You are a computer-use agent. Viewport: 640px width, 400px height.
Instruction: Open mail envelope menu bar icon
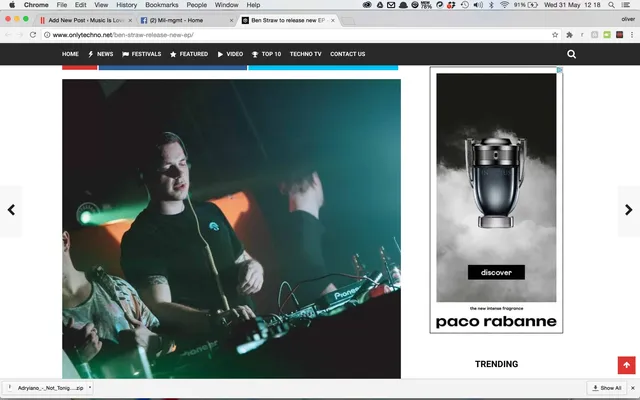(391, 5)
